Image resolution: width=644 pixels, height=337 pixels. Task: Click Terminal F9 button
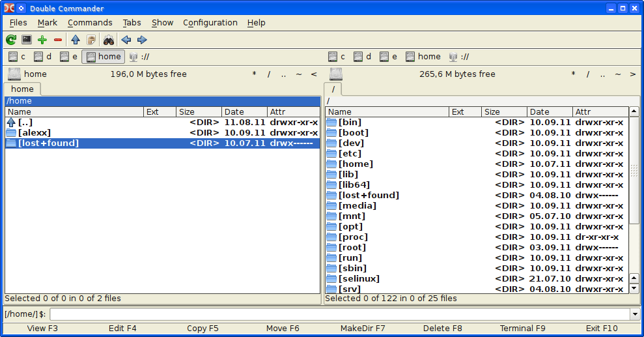coord(522,329)
